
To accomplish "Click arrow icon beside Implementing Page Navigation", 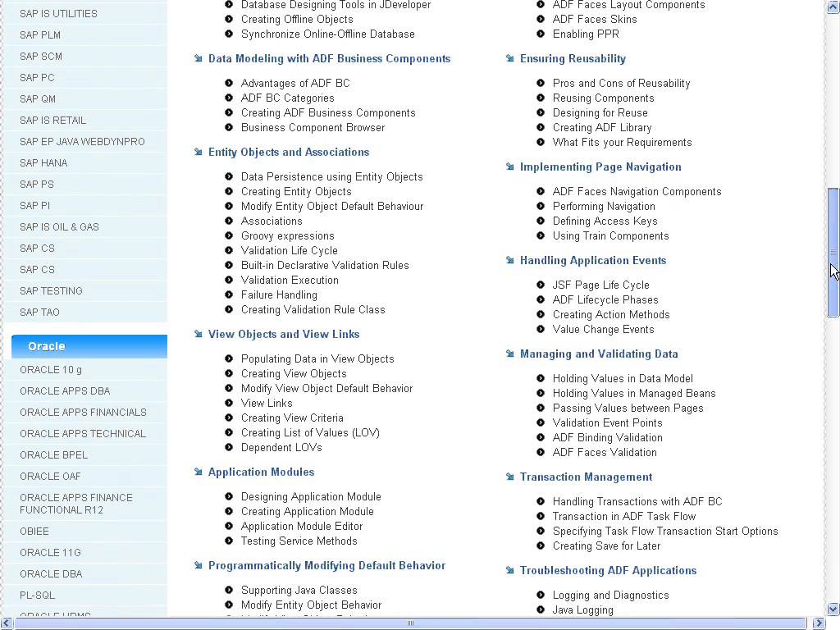I will (510, 167).
